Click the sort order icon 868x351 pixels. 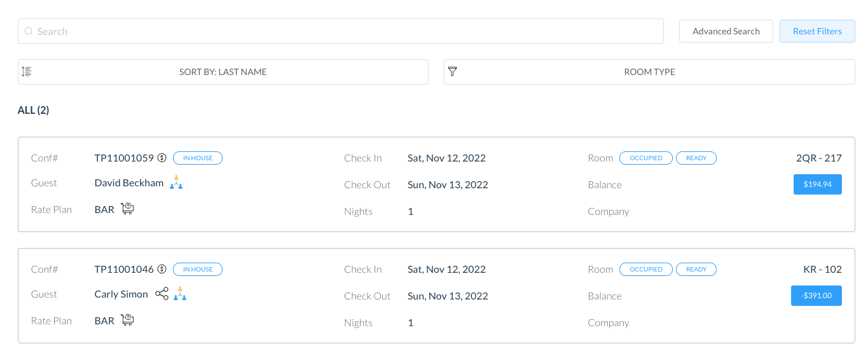[27, 72]
